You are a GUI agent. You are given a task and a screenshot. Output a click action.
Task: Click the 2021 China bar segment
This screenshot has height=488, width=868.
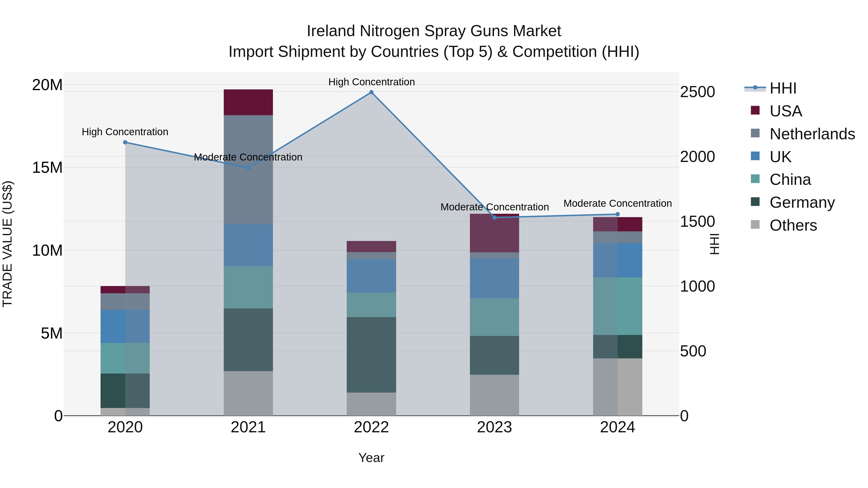click(x=248, y=287)
